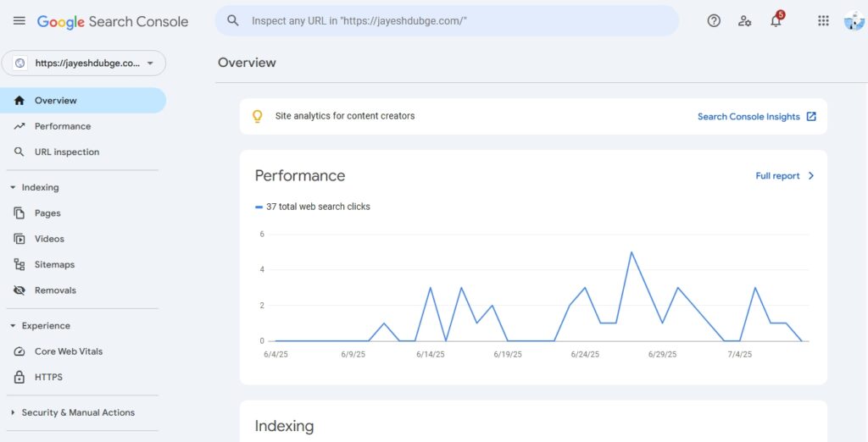Click the globe property icon in selector
The height and width of the screenshot is (442, 868).
(20, 63)
